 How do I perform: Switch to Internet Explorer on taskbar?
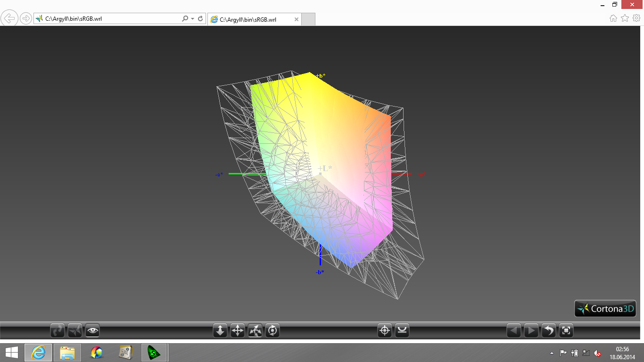(38, 353)
